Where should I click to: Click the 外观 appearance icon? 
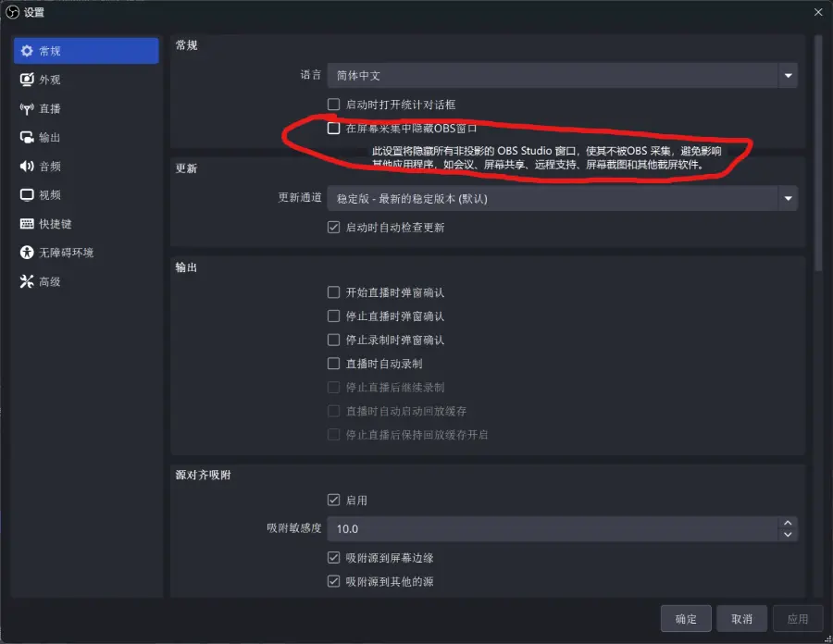click(27, 80)
